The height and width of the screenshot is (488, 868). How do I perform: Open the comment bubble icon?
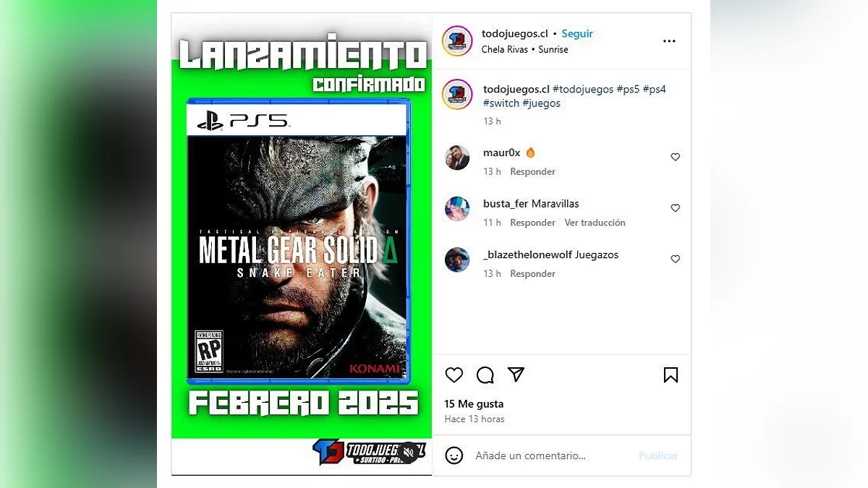485,375
